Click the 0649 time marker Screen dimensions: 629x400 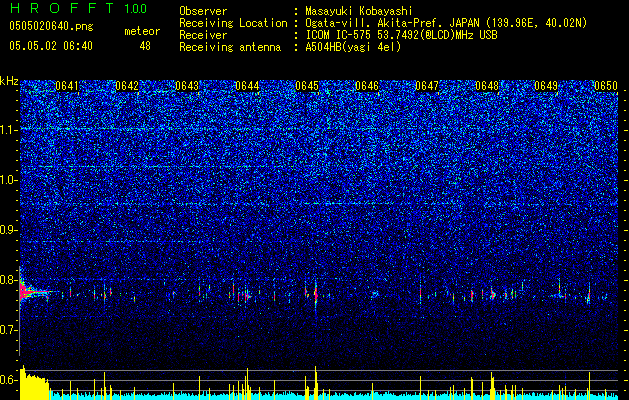[546, 86]
